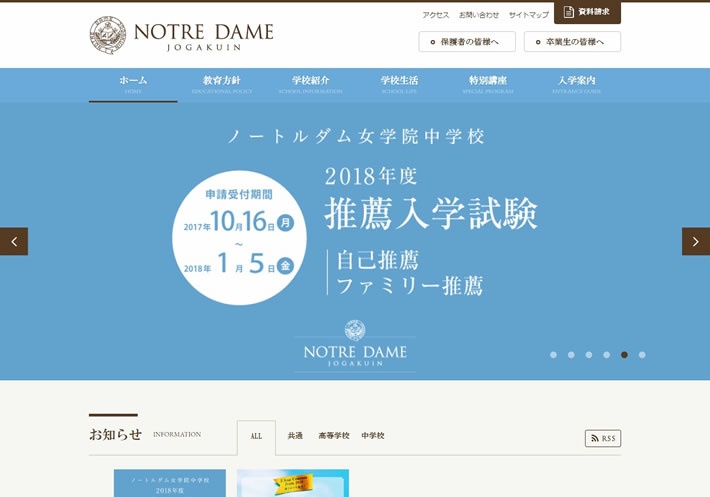Open the 特別講座 navigation menu
This screenshot has height=497, width=710.
[488, 85]
